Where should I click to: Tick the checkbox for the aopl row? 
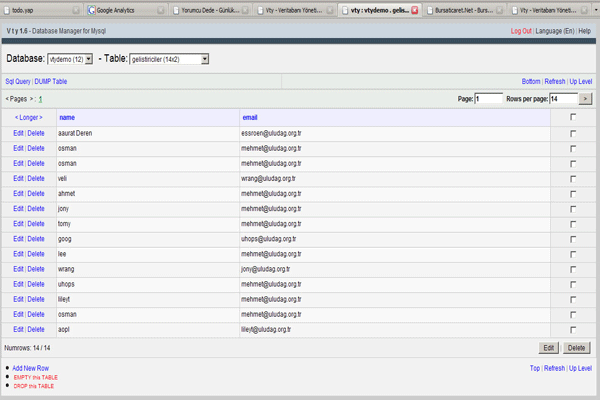[572, 329]
